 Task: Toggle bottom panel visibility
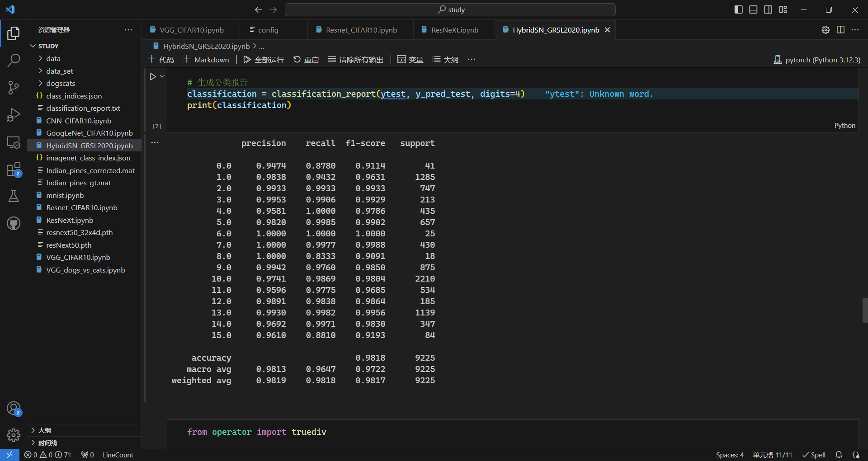click(753, 9)
